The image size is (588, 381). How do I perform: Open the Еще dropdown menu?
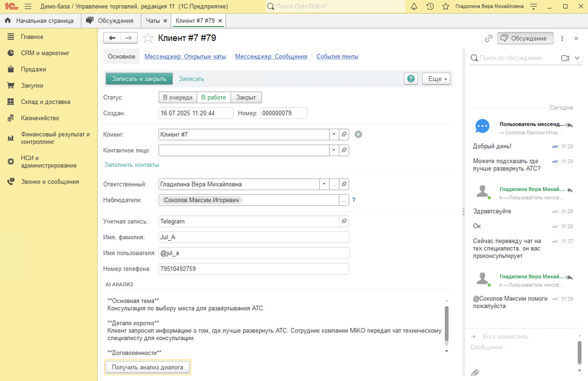(436, 79)
